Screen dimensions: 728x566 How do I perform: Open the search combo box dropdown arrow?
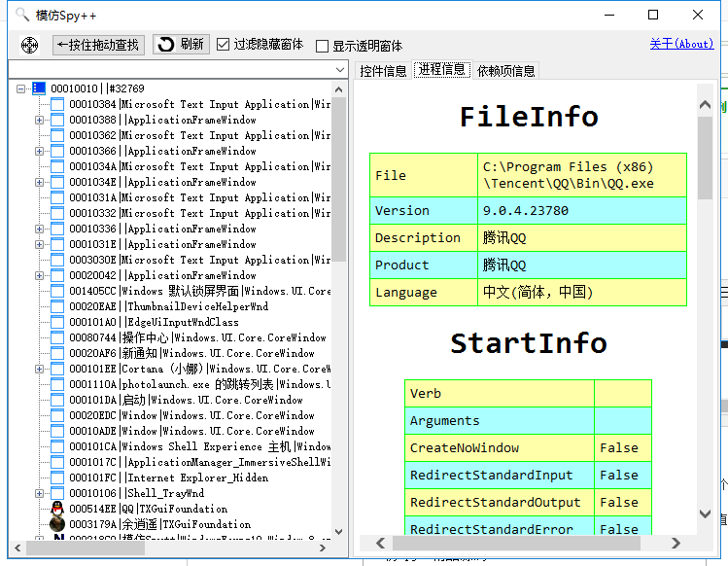tap(340, 70)
